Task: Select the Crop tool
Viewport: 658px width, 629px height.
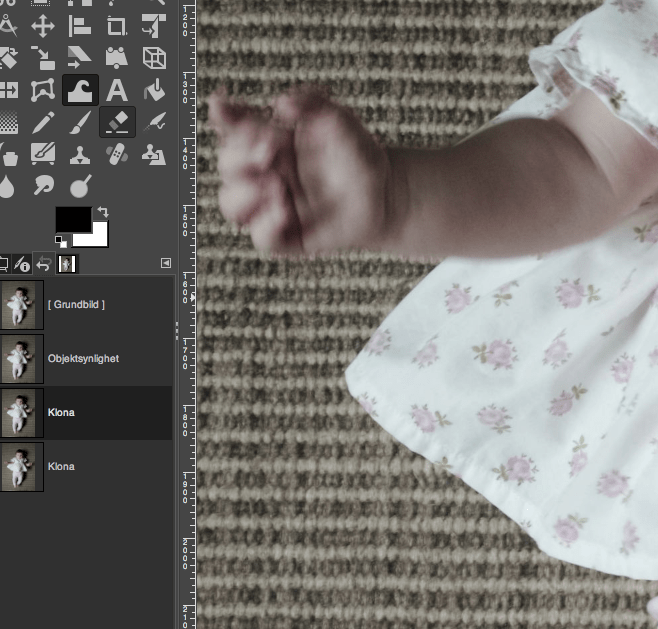Action: click(117, 26)
